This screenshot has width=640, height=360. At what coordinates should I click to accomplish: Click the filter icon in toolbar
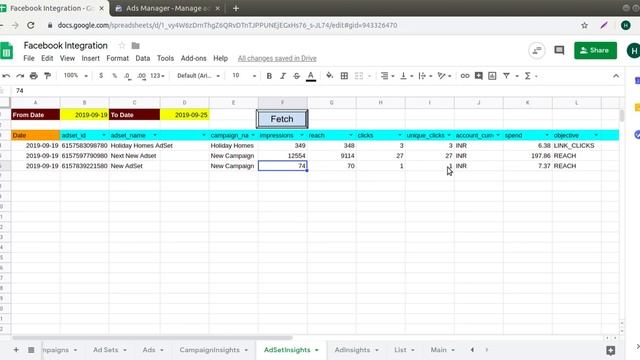(x=506, y=76)
